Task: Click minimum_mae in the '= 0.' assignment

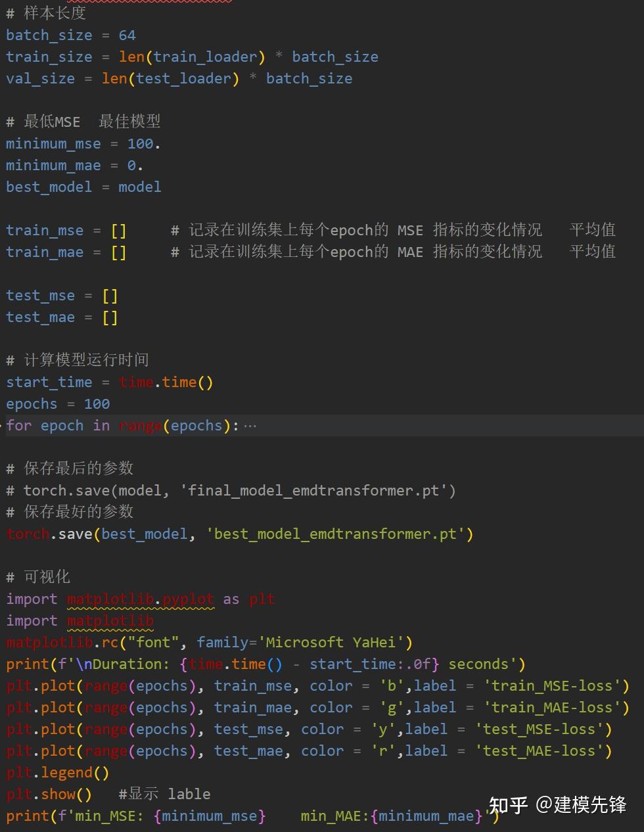Action: pos(54,165)
